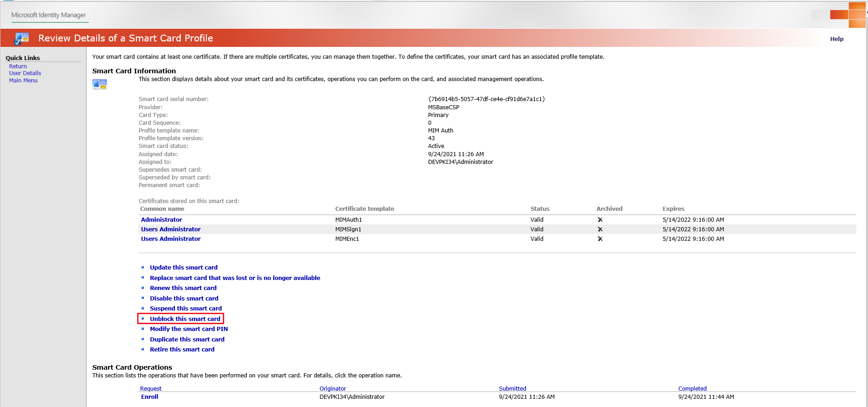Click the Microsoft Identity Manager title
This screenshot has height=407, width=868.
point(49,15)
